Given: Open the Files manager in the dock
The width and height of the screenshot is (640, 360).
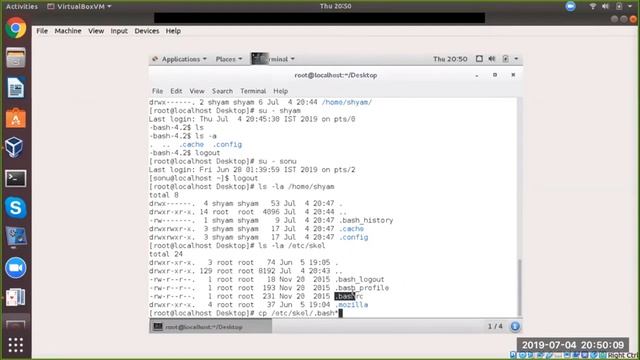Looking at the screenshot, I should (x=16, y=58).
